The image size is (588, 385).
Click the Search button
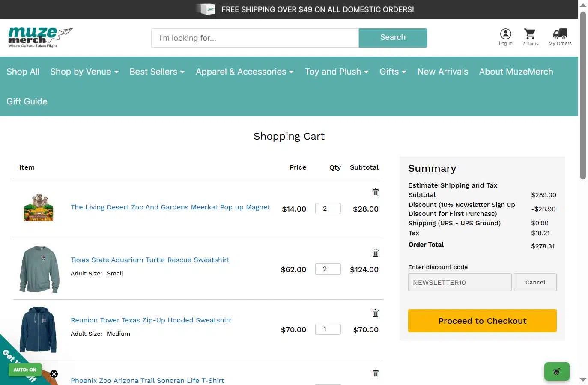pos(393,38)
